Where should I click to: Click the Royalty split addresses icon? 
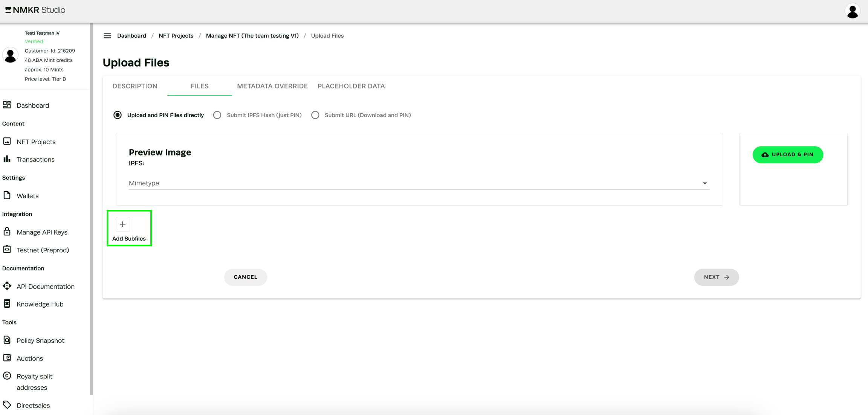[7, 375]
